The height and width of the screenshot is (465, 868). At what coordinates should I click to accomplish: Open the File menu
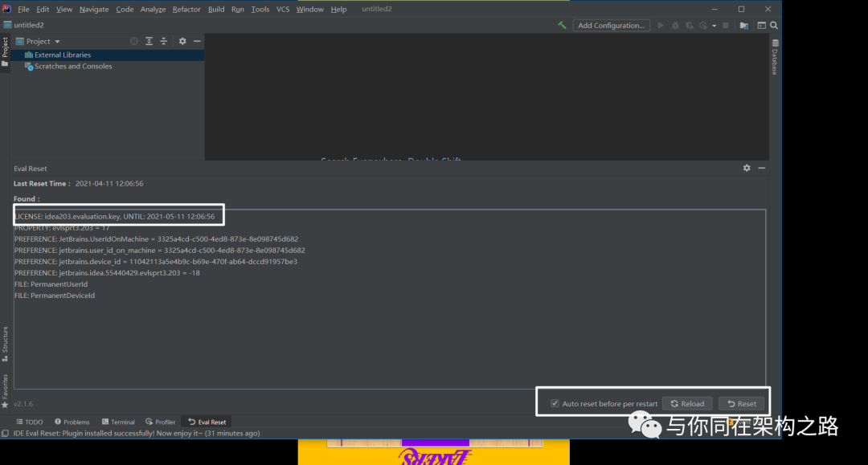tap(23, 10)
